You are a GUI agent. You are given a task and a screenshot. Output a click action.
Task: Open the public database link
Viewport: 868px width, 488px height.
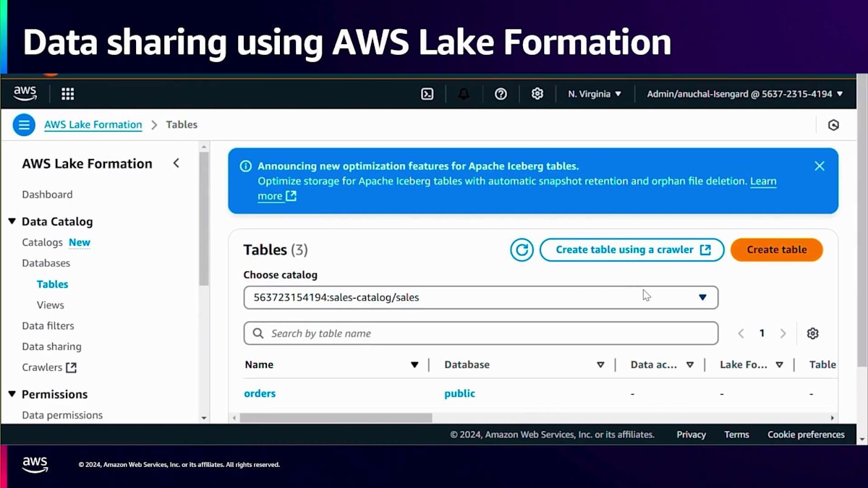[x=460, y=393]
